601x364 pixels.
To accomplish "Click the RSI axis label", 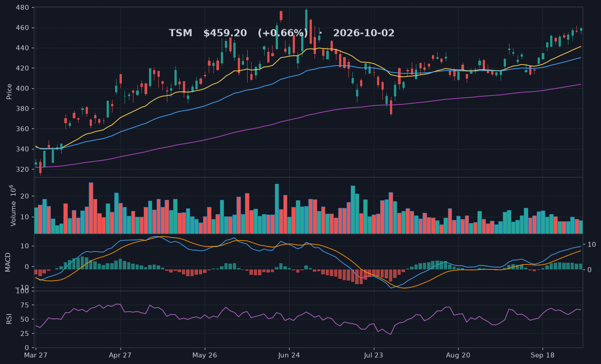I will tap(9, 319).
